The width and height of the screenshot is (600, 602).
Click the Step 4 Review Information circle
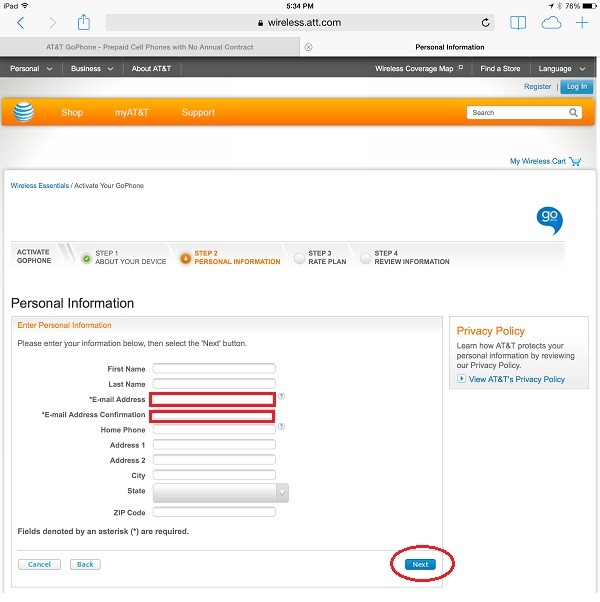coord(365,258)
